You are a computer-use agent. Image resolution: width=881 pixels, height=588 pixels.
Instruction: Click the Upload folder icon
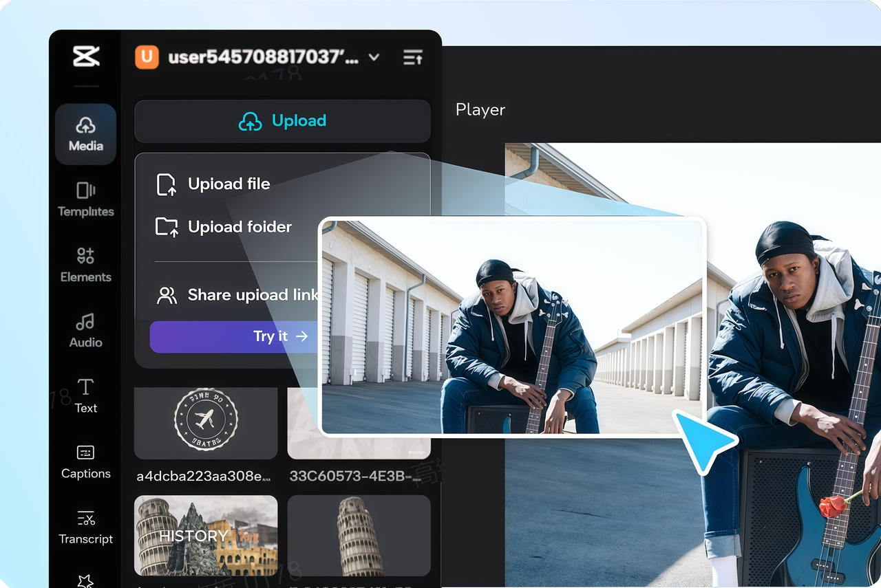[x=167, y=226]
